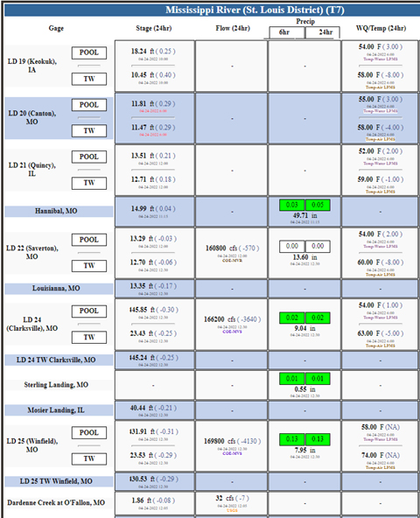Click the TW button for LD 20 Canton

(x=89, y=131)
